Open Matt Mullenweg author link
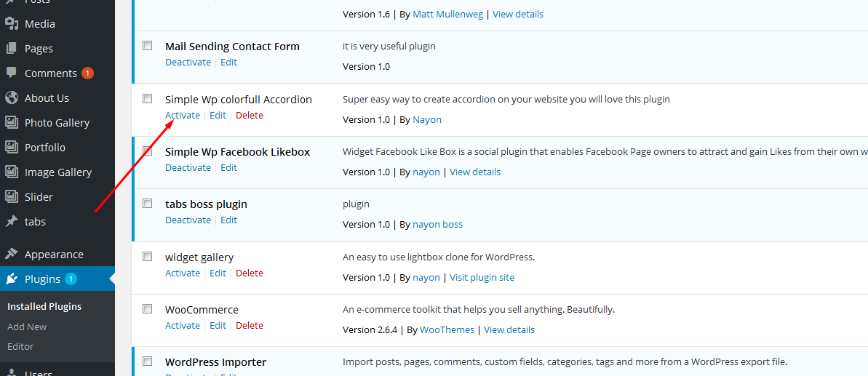Image resolution: width=868 pixels, height=376 pixels. (x=448, y=14)
